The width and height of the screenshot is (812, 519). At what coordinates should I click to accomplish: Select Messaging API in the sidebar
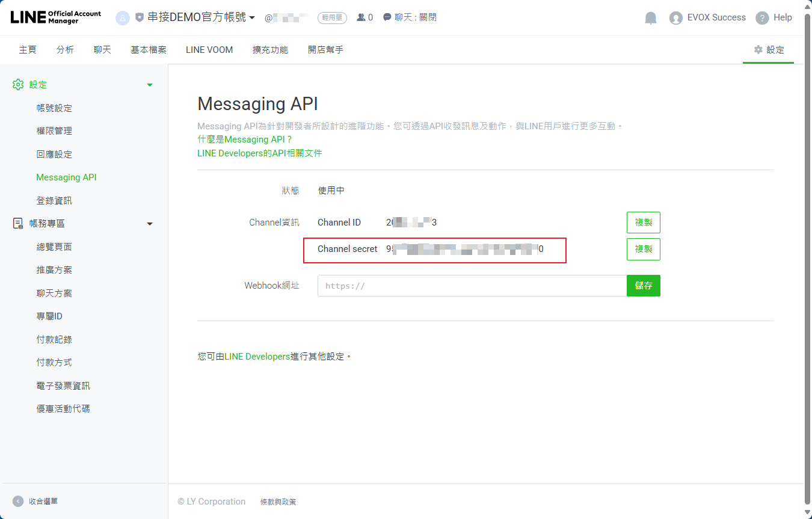pyautogui.click(x=66, y=177)
